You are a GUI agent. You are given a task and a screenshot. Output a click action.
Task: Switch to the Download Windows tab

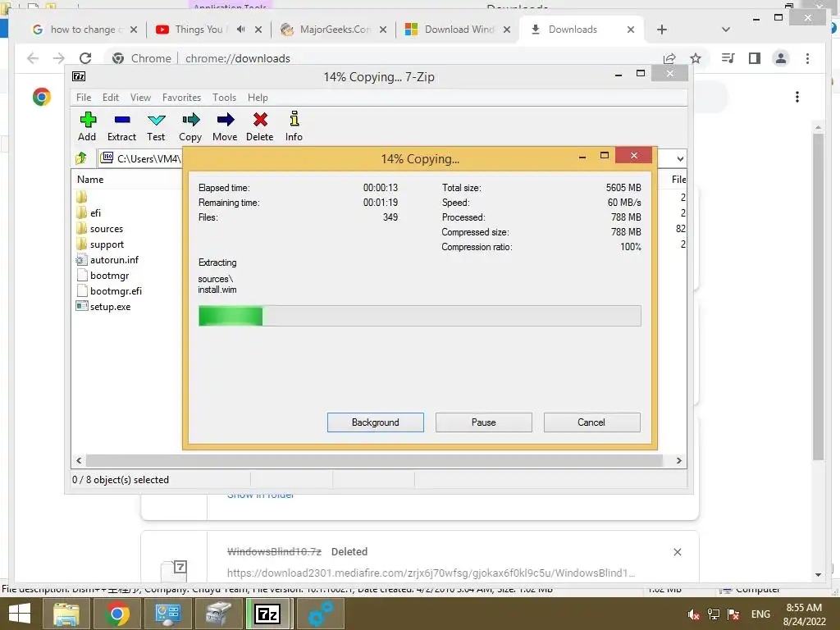pyautogui.click(x=459, y=30)
